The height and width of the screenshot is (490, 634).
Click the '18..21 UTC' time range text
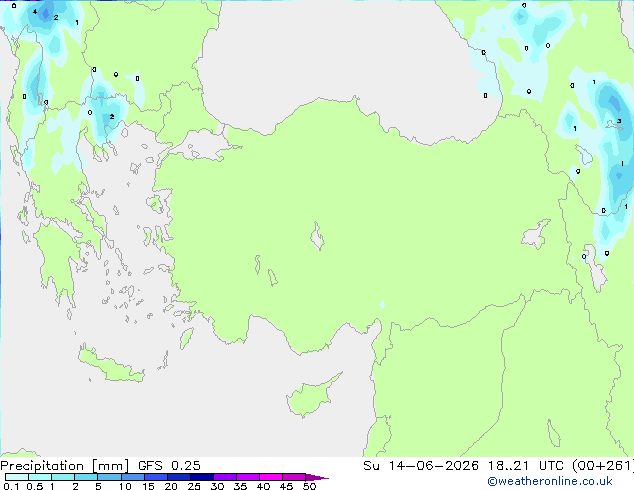pyautogui.click(x=525, y=466)
